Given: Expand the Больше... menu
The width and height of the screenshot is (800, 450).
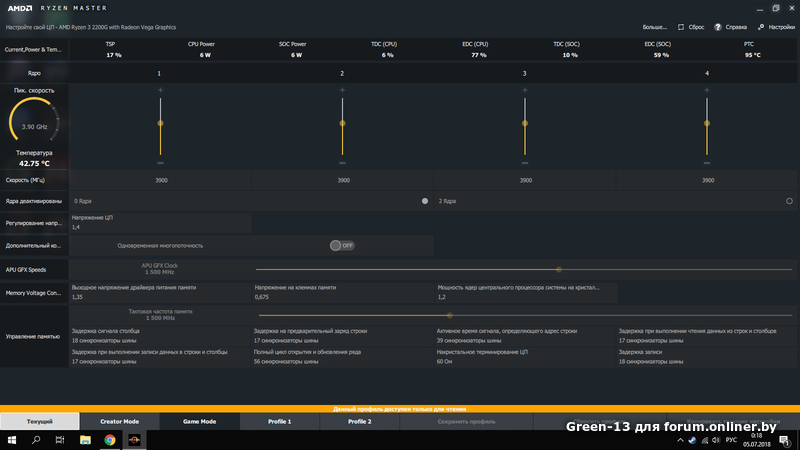Looking at the screenshot, I should (654, 27).
